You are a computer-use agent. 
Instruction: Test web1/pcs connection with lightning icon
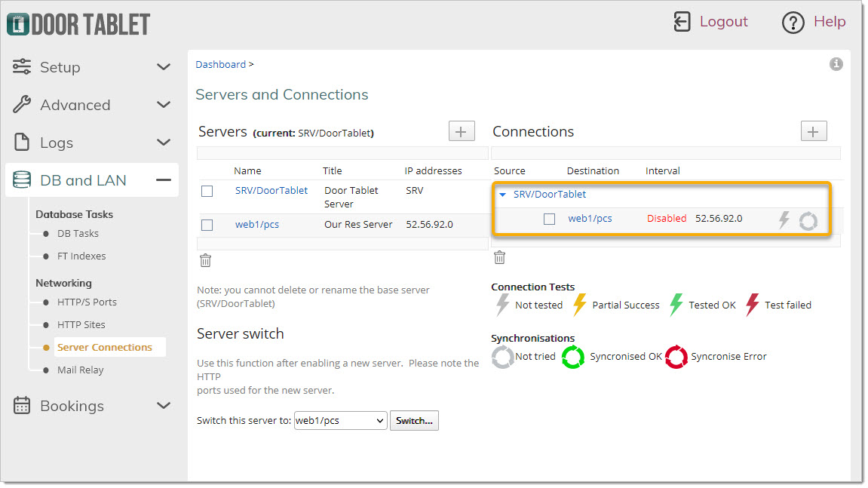784,219
